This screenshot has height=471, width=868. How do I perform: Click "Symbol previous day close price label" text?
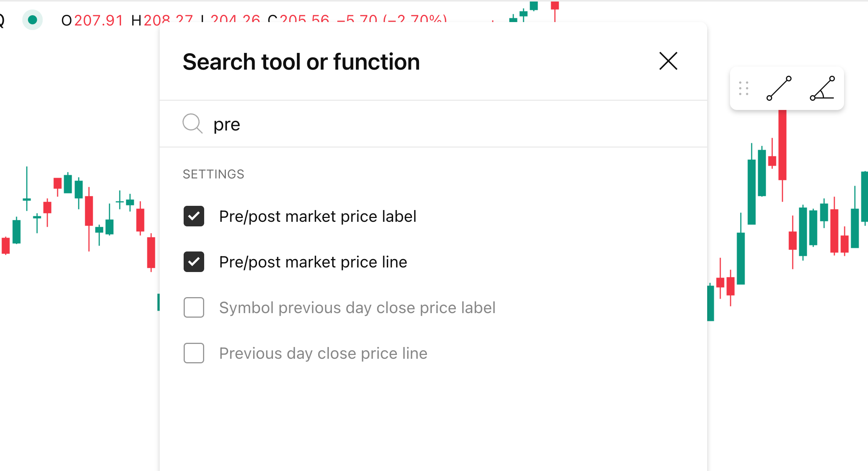point(357,308)
